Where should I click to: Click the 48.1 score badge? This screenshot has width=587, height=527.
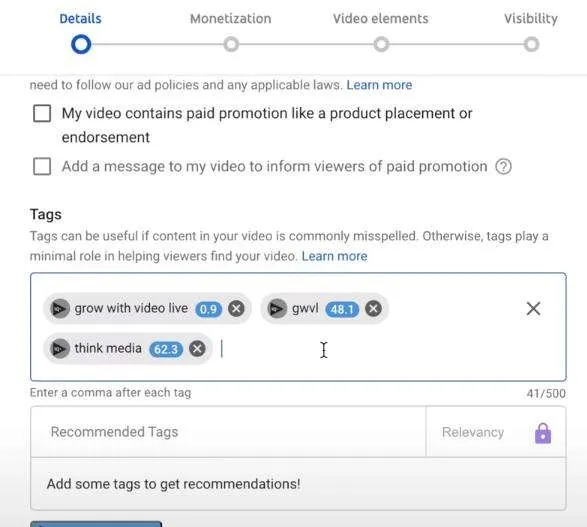(x=342, y=309)
